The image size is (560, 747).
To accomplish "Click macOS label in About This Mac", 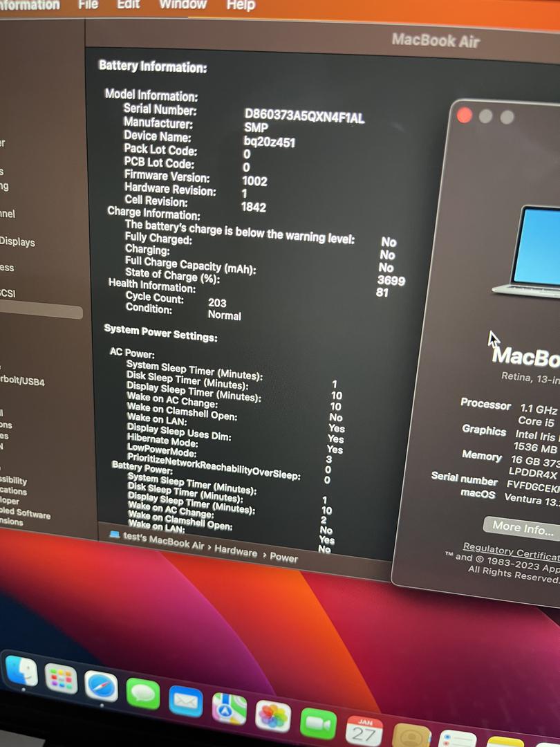I will (478, 493).
